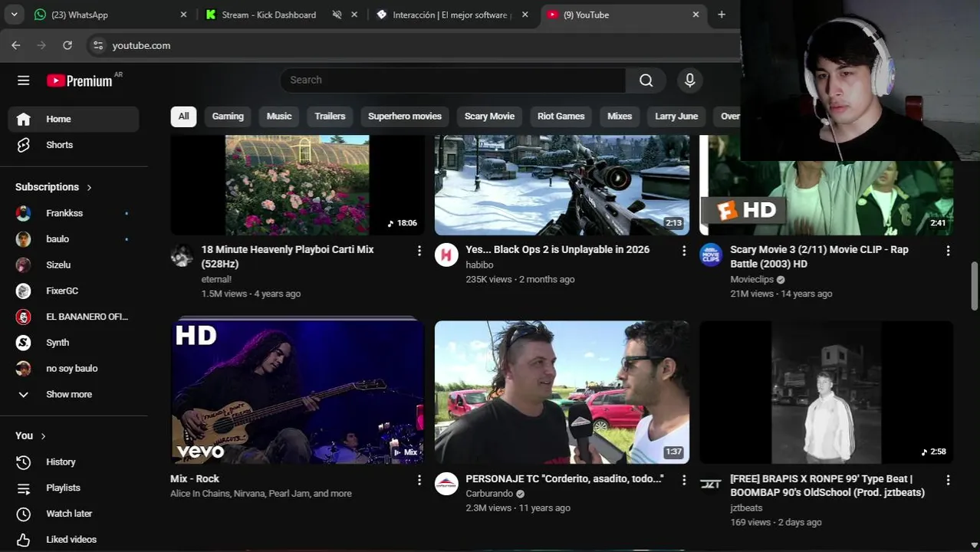Viewport: 980px width, 552px height.
Task: Open the browser tab search dropdown arrow
Action: click(x=15, y=15)
